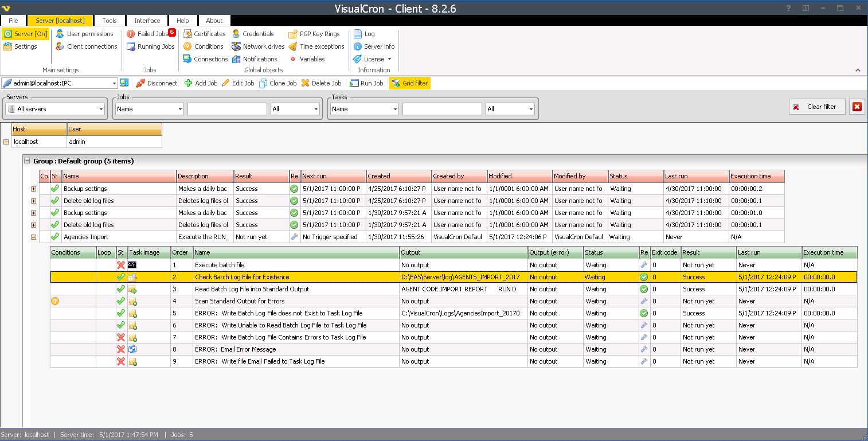Open the All servers dropdown
This screenshot has height=441, width=868.
click(55, 109)
